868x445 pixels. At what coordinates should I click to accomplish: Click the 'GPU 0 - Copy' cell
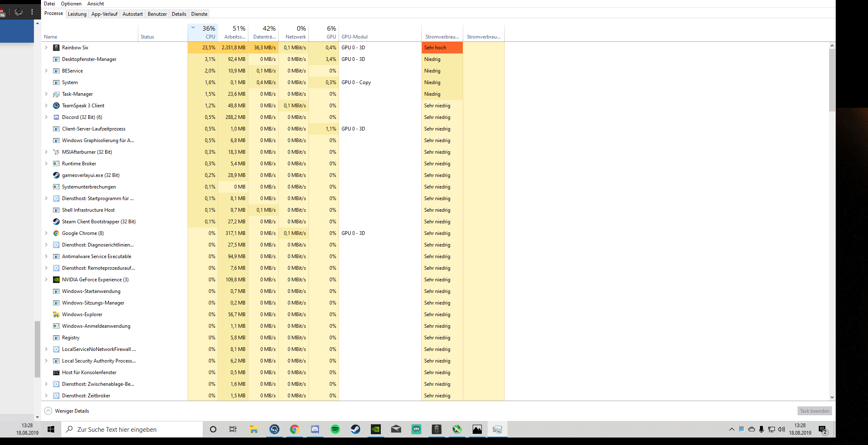(380, 82)
